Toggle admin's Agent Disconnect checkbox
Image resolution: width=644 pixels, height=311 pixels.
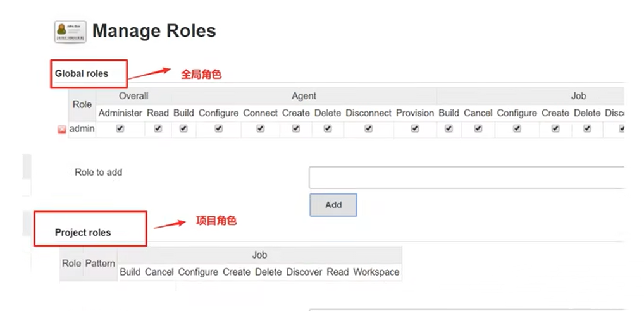tap(368, 128)
